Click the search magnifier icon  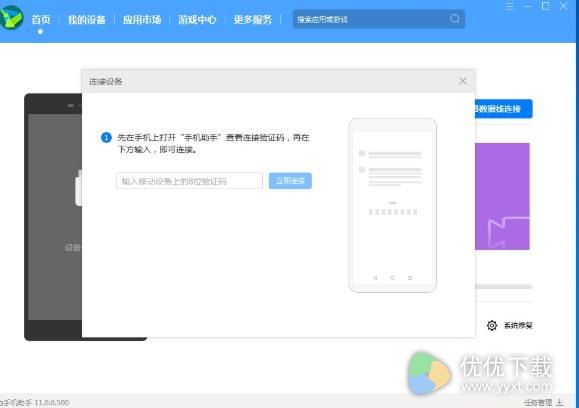pyautogui.click(x=455, y=19)
